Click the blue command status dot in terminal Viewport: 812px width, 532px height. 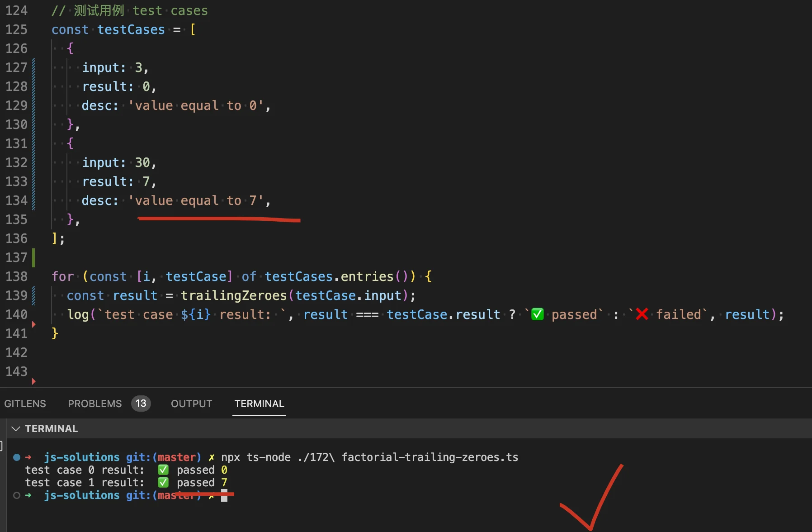[17, 457]
